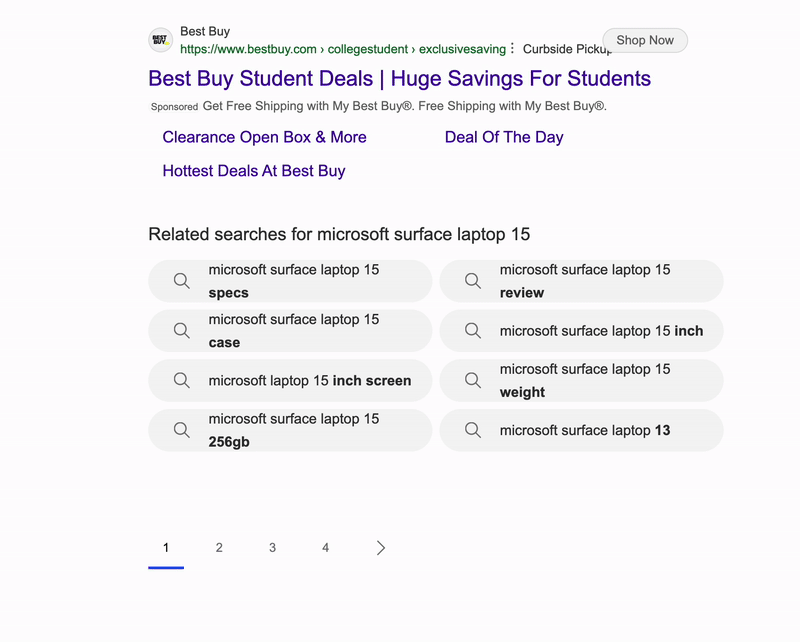Click 'Clearance Open Box & More' sitelink
Image resolution: width=800 pixels, height=642 pixels.
[x=264, y=137]
